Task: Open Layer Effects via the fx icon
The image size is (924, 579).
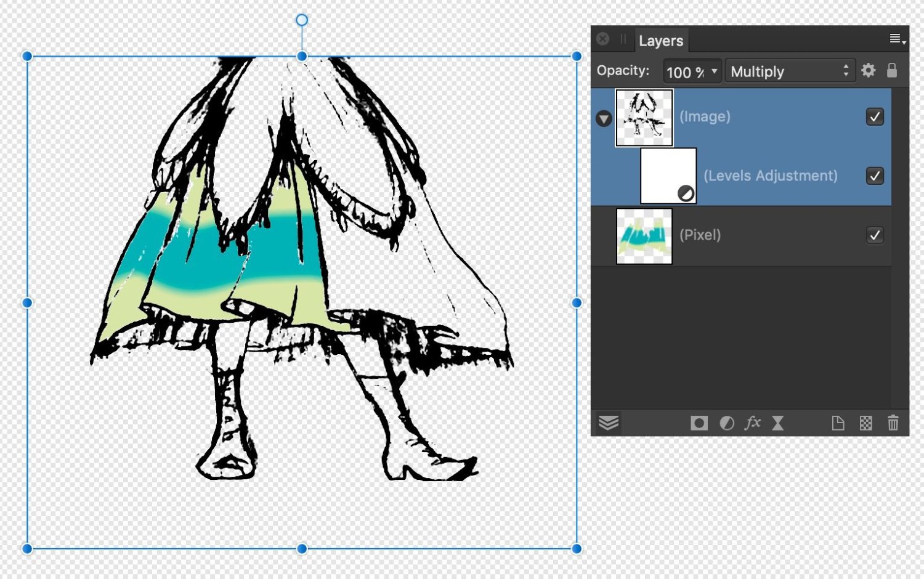Action: point(752,423)
